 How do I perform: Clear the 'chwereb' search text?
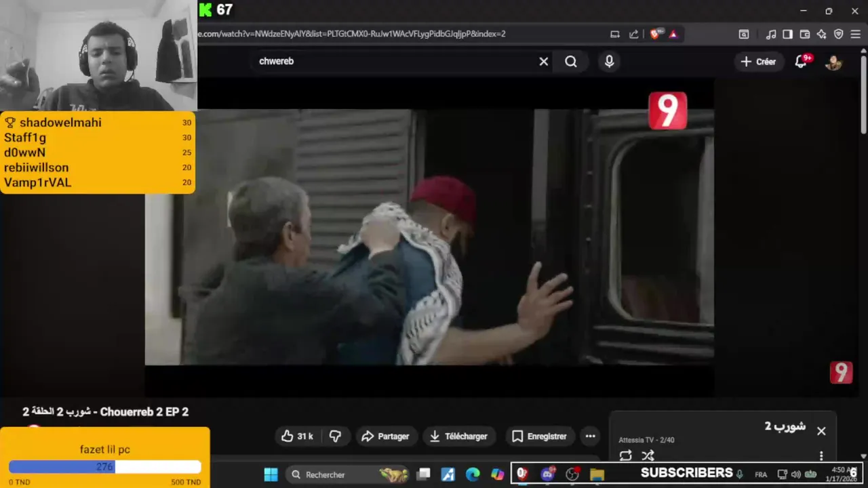click(543, 62)
